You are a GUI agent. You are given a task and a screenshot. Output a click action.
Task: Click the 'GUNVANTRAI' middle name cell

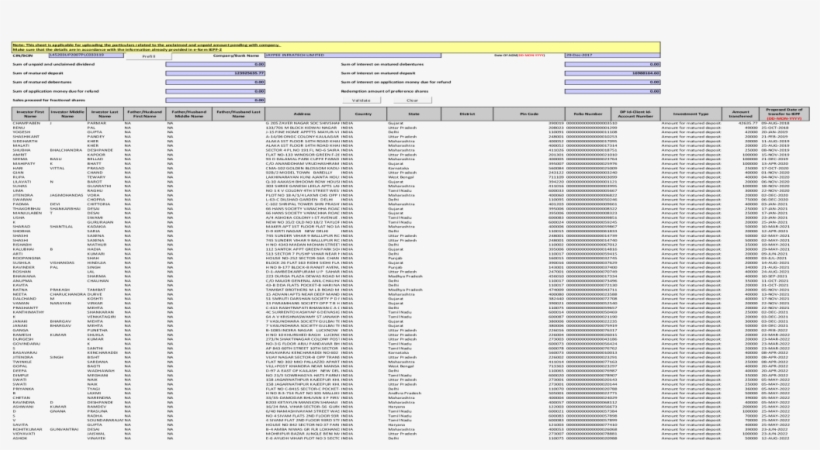tap(64, 429)
